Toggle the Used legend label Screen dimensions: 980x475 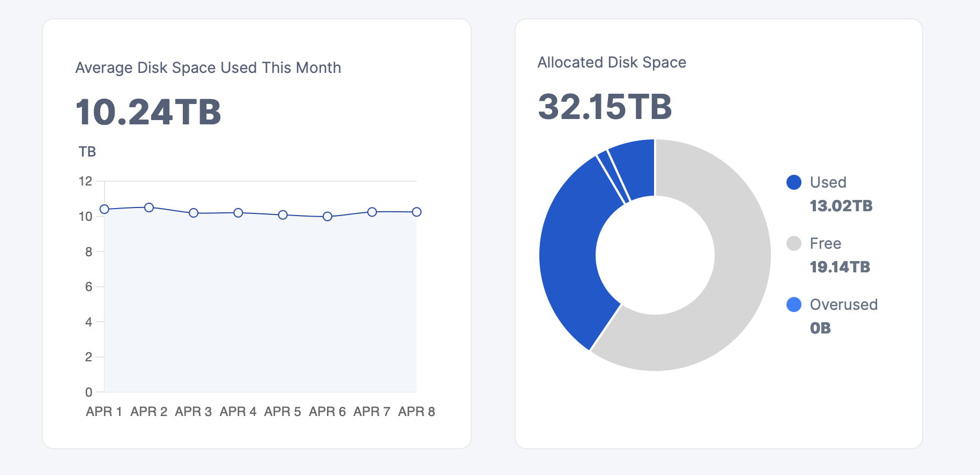[828, 182]
